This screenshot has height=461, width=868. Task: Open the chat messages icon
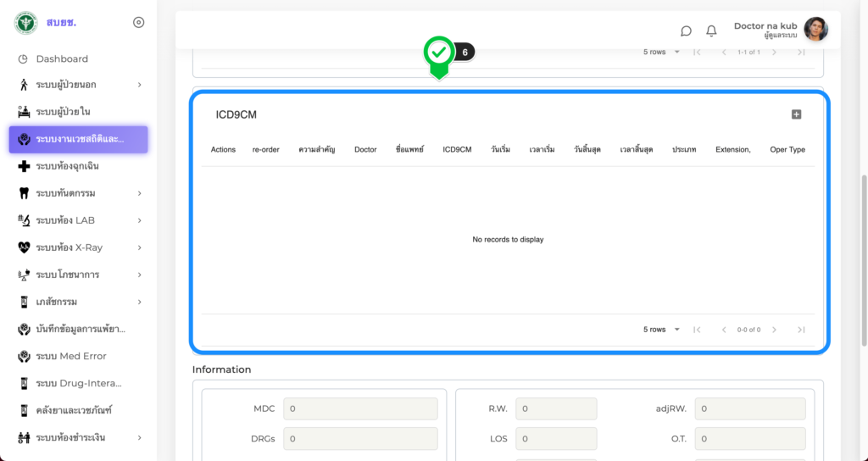pyautogui.click(x=686, y=31)
